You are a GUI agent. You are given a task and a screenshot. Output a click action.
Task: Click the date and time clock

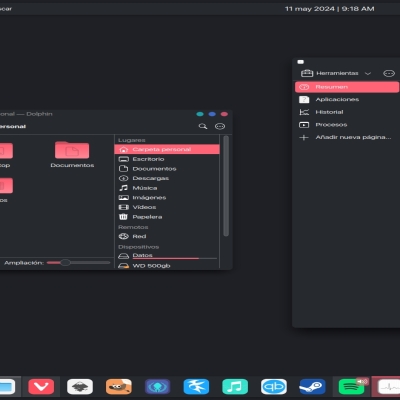tap(330, 9)
